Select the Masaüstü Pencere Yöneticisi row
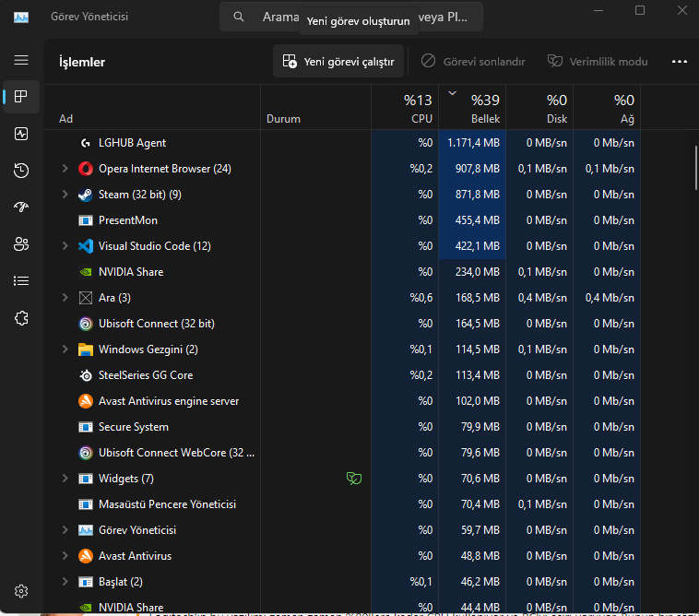Viewport: 699px width, 616px height. (x=342, y=504)
